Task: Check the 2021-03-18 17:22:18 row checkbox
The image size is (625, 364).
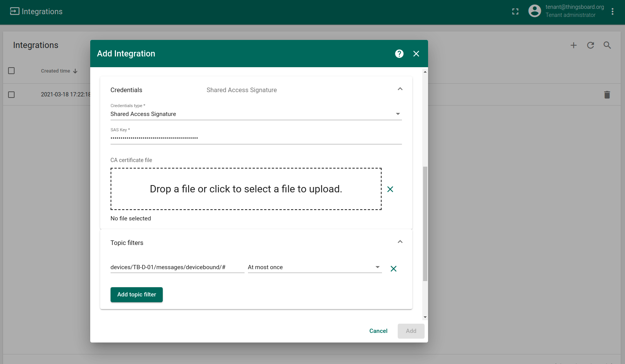Action: (12, 94)
